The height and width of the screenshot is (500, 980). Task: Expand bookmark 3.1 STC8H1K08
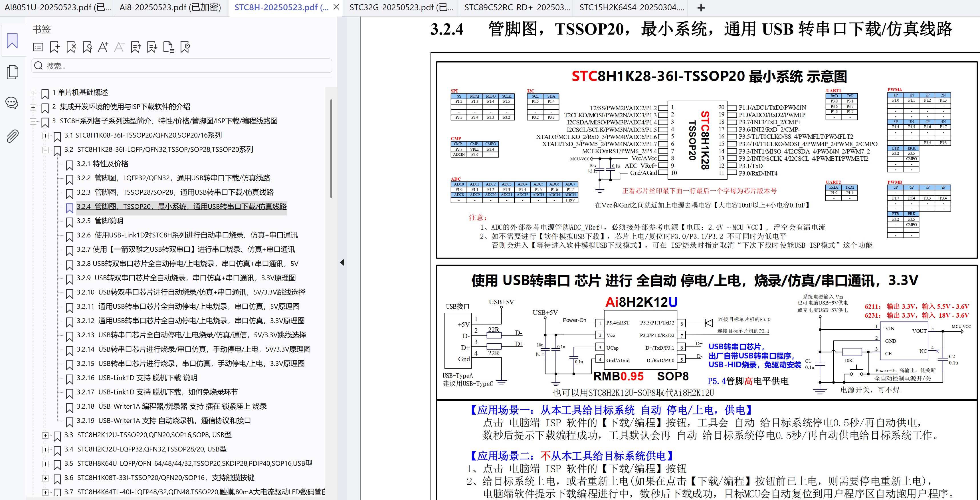click(x=45, y=136)
